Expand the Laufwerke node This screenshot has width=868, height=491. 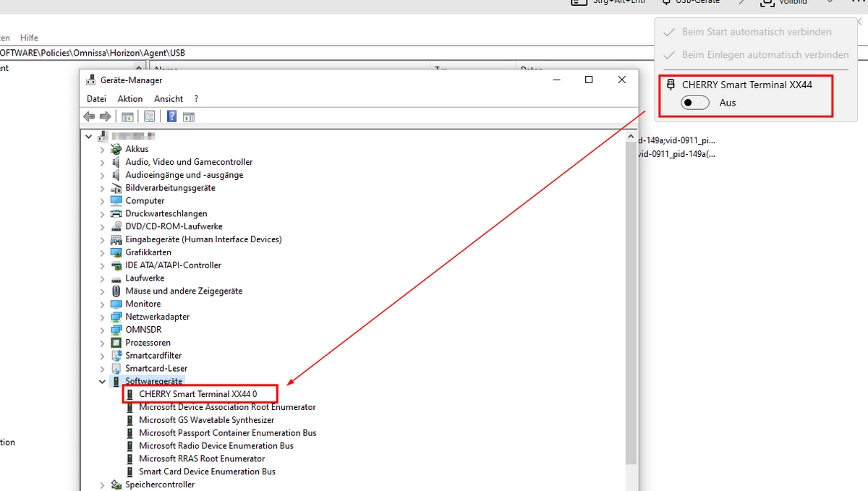click(102, 278)
